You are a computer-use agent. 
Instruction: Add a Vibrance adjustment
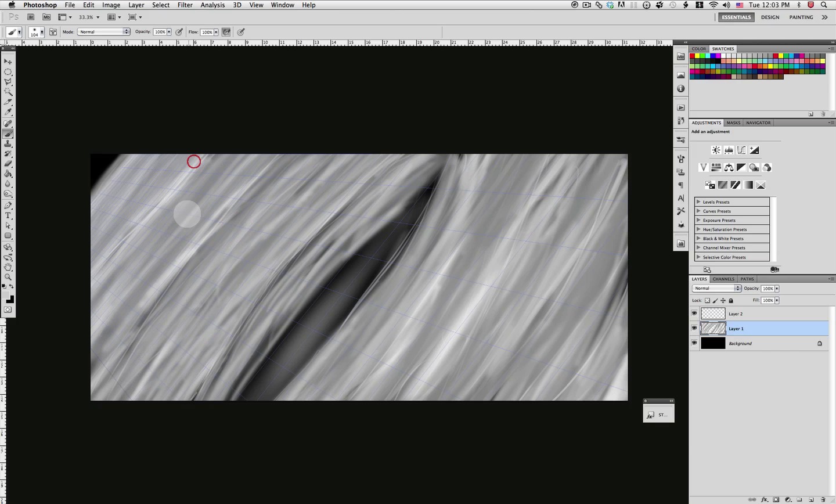pos(704,167)
